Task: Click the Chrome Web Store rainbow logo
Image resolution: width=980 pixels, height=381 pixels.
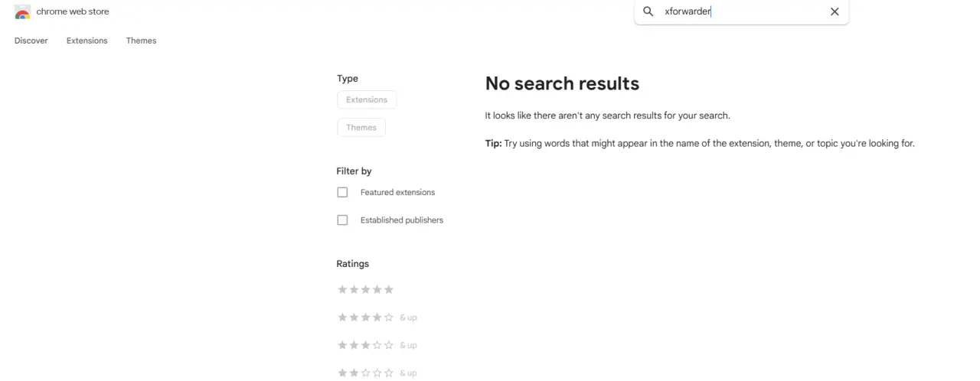Action: pos(22,11)
